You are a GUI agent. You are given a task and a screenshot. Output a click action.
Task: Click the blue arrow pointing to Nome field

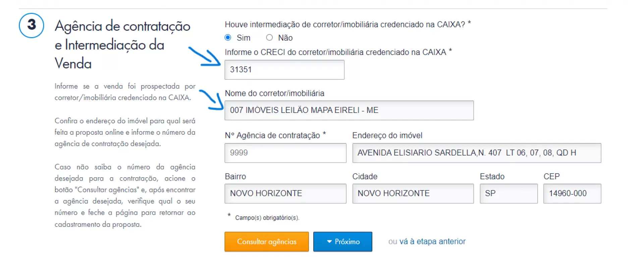pos(211,100)
